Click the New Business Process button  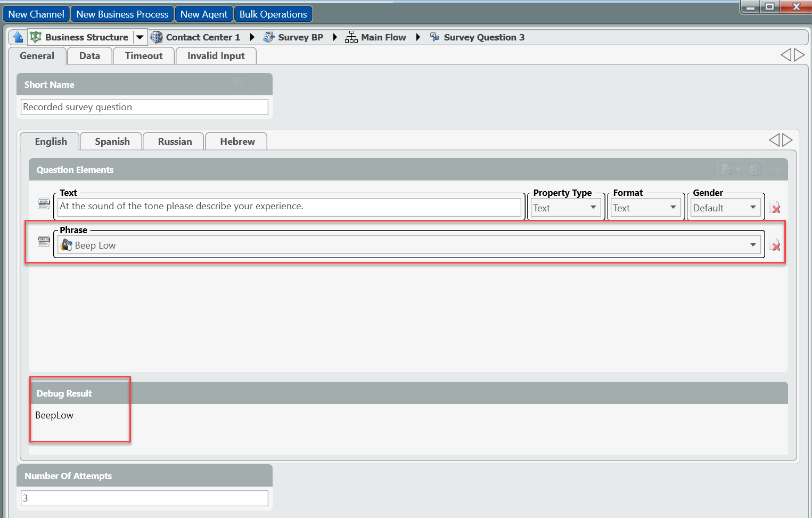click(122, 14)
